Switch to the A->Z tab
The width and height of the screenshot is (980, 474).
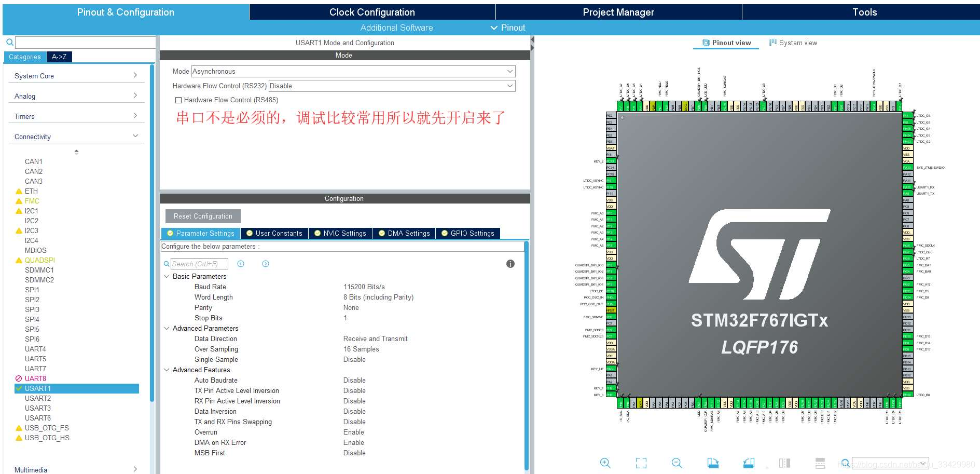coord(59,57)
